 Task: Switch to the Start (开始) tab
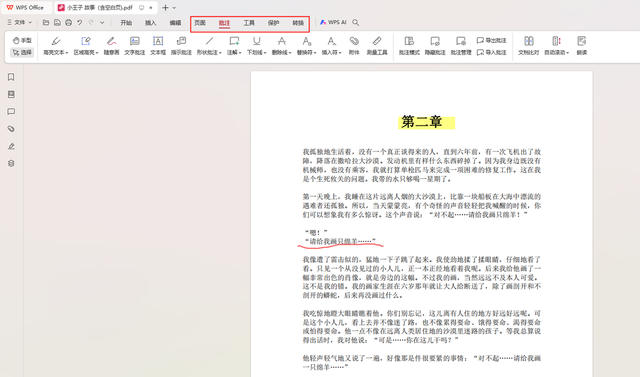(126, 23)
